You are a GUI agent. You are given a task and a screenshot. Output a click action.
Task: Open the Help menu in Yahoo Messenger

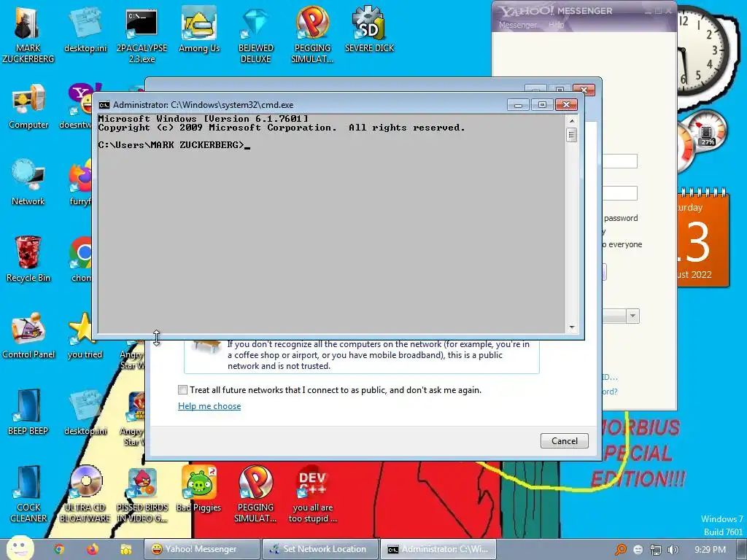556,25
